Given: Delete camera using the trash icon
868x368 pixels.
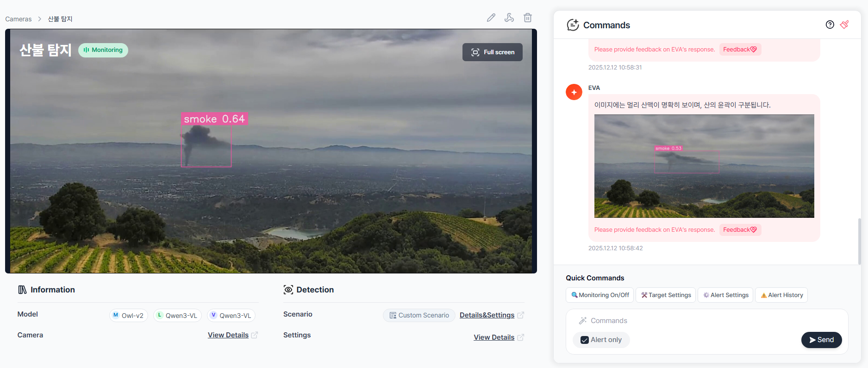Looking at the screenshot, I should (x=527, y=18).
